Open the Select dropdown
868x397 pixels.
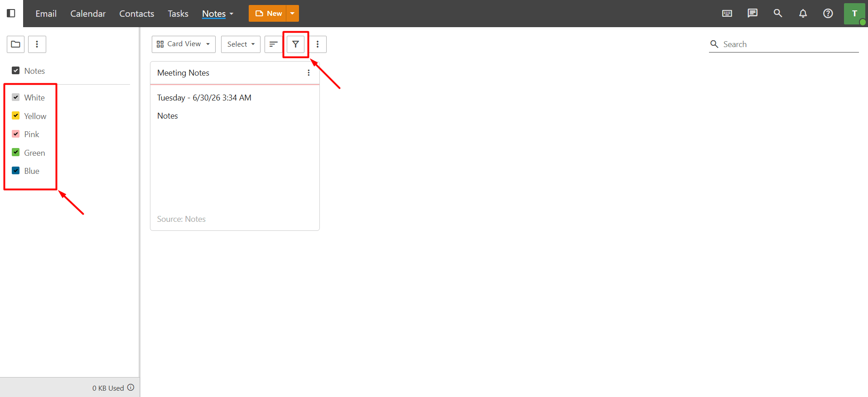241,44
